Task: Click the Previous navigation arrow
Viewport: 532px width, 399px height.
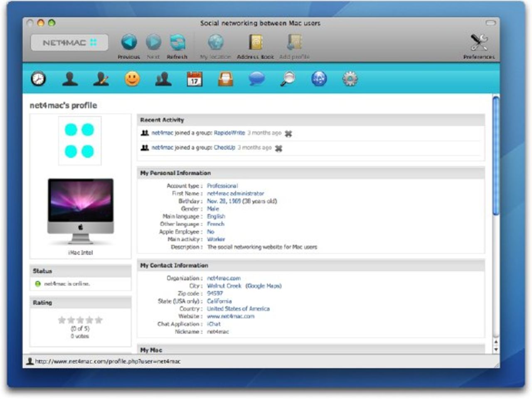Action: click(129, 42)
